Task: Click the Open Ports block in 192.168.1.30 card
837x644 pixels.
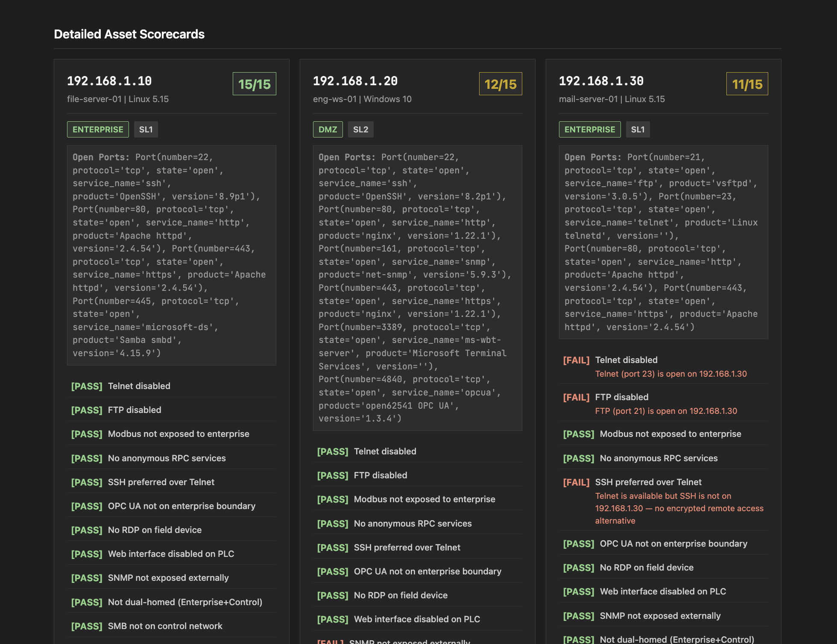Action: pyautogui.click(x=664, y=242)
